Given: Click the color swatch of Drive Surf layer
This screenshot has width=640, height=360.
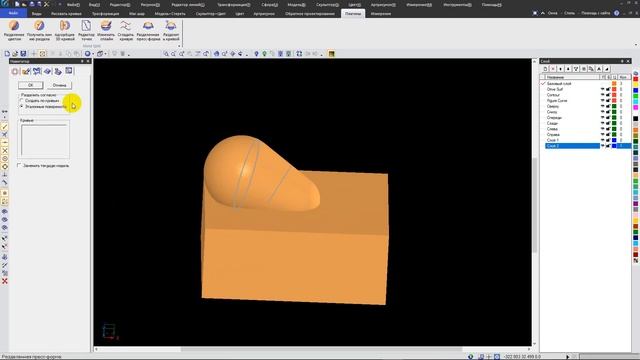Looking at the screenshot, I should 614,89.
